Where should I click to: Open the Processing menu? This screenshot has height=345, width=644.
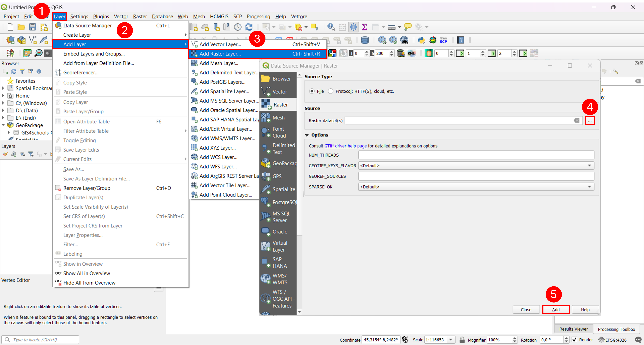(x=258, y=17)
